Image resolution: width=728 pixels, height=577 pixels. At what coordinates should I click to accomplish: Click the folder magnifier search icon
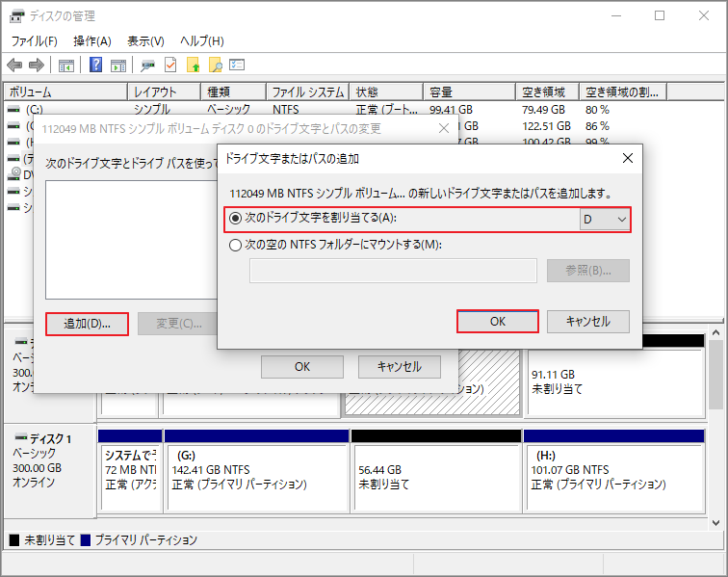[x=216, y=66]
